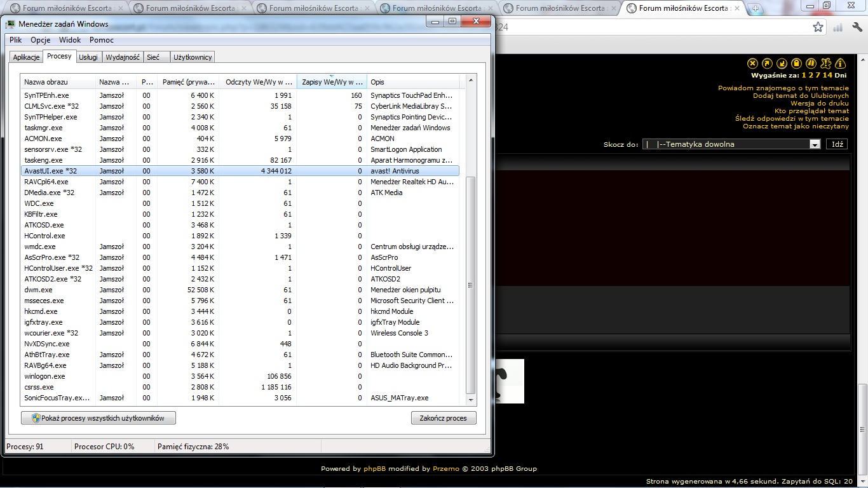
Task: Switch to the Wydajność tab
Action: [123, 57]
